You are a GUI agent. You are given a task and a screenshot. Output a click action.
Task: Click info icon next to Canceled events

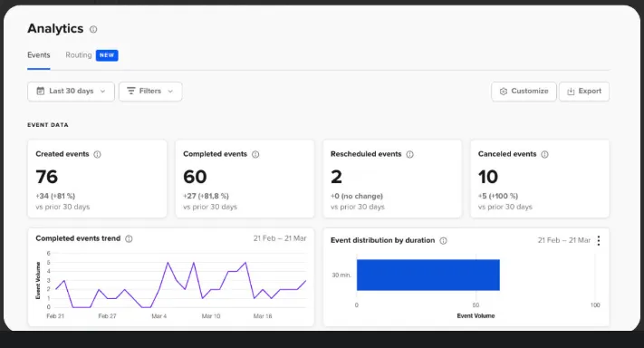coord(544,154)
